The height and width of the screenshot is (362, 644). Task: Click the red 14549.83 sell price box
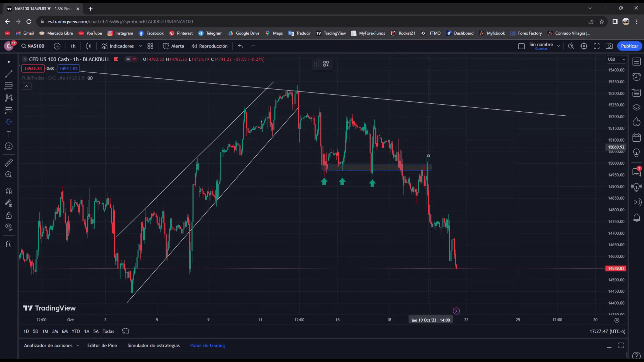33,69
